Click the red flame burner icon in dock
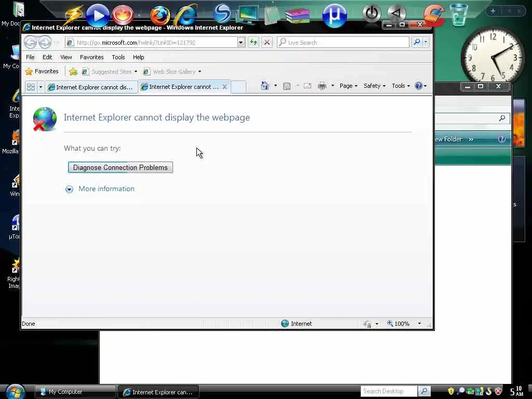The width and height of the screenshot is (532, 399). (123, 15)
